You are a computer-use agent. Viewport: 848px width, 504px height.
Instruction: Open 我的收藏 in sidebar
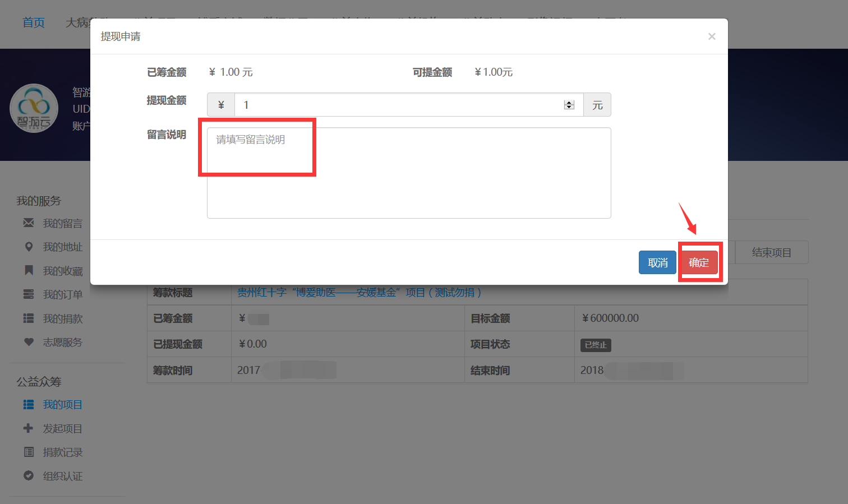(x=62, y=271)
